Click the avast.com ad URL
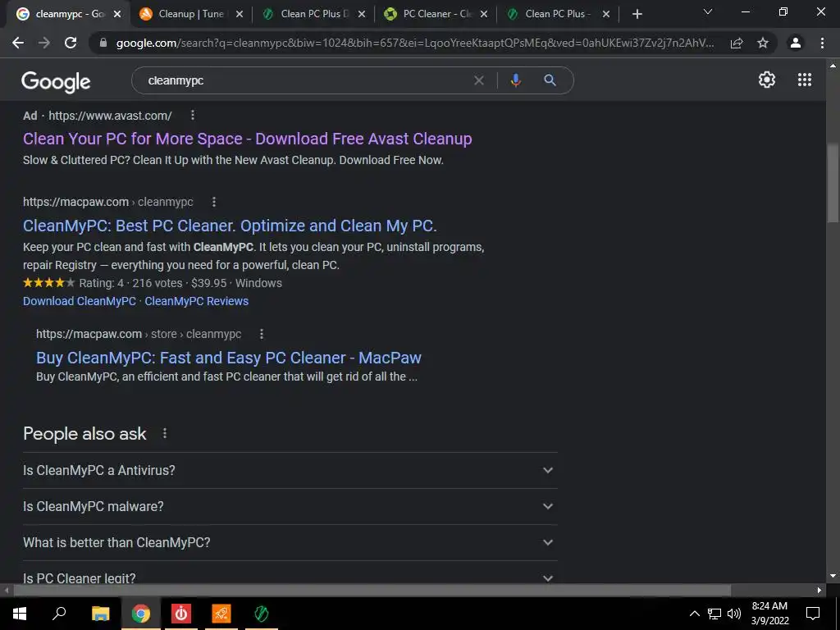Screen dimensions: 840x630 pos(110,115)
